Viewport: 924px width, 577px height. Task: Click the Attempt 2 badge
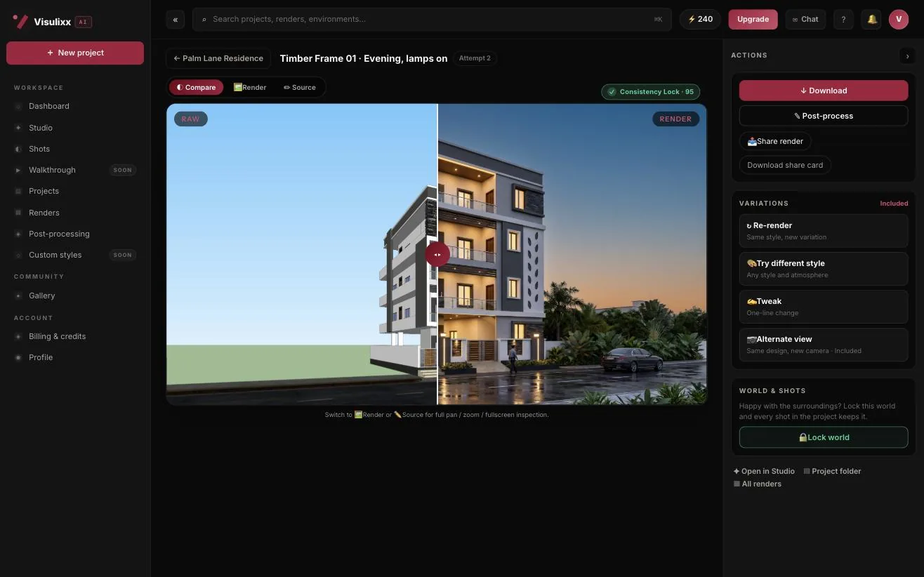475,58
